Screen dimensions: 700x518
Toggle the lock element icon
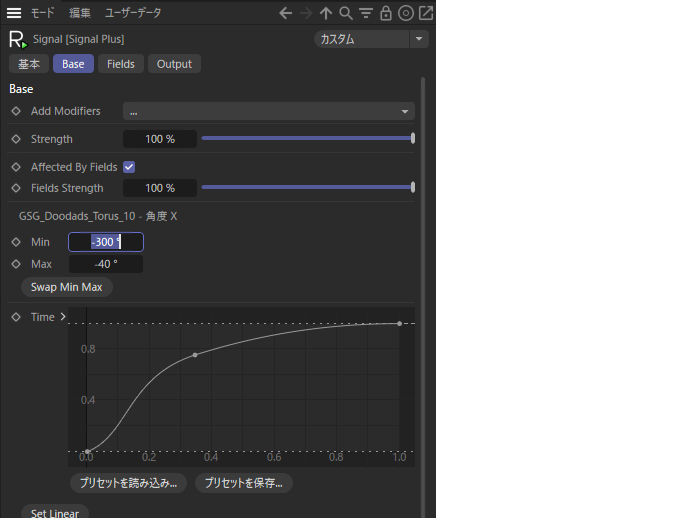click(386, 13)
